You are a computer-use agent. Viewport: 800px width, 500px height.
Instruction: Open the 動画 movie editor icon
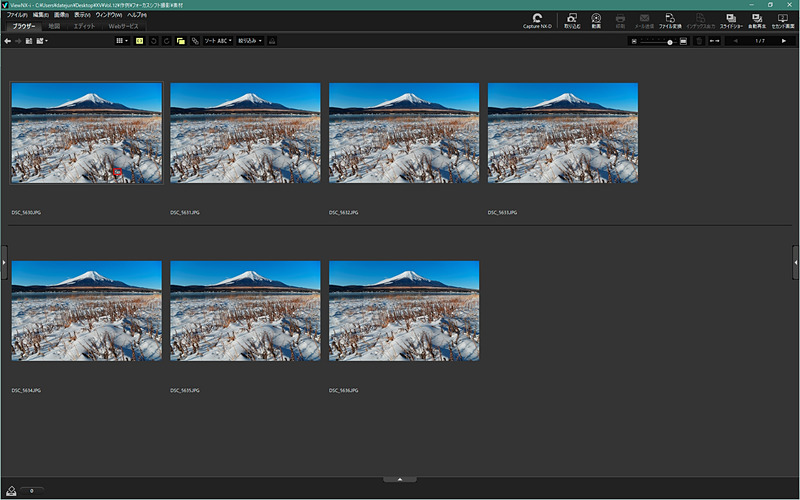[x=596, y=20]
